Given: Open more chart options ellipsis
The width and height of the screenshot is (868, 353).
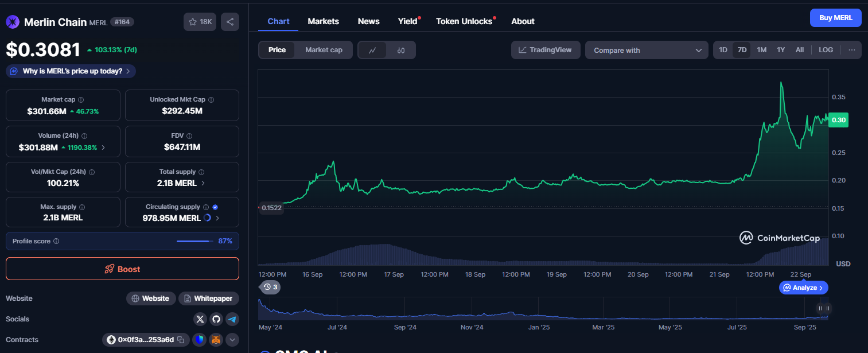Looking at the screenshot, I should 851,50.
